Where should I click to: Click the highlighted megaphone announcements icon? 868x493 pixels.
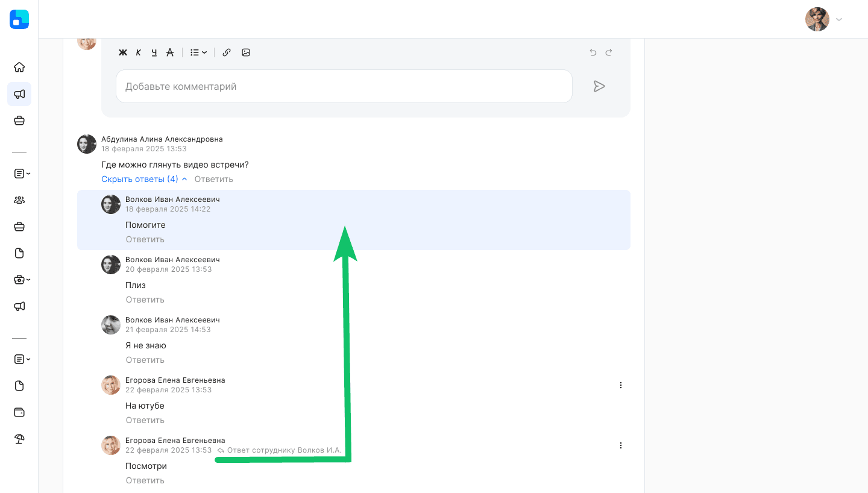click(19, 94)
